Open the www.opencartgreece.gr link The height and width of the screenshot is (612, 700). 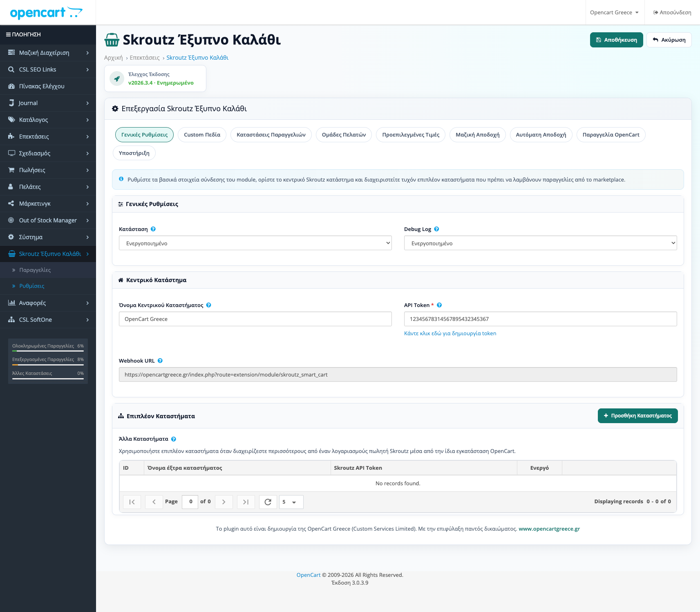(x=549, y=529)
